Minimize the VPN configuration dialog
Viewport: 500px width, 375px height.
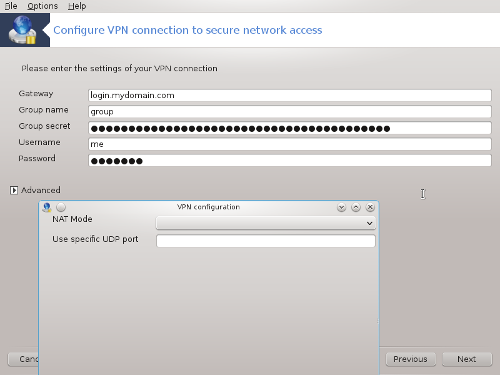(x=341, y=207)
